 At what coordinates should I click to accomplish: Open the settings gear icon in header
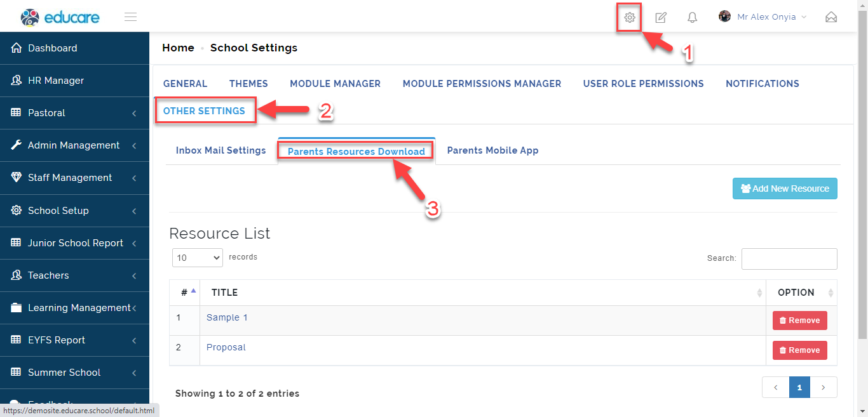630,17
